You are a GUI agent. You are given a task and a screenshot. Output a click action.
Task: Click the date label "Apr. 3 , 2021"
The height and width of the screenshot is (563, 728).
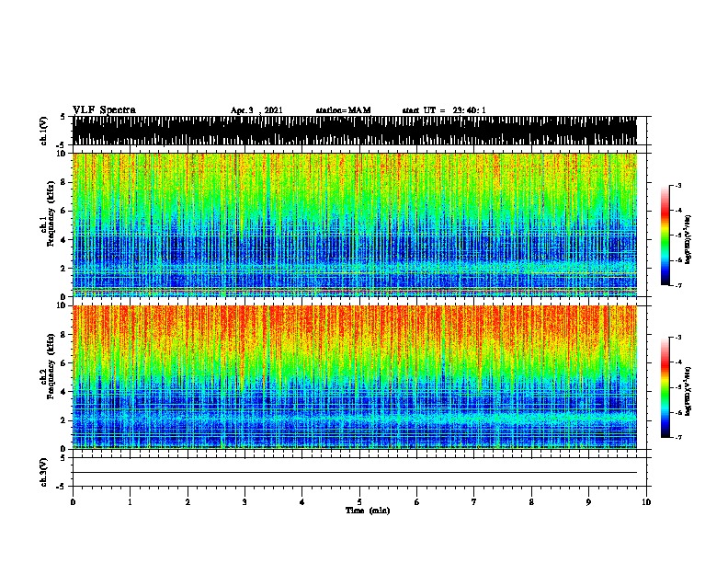256,110
